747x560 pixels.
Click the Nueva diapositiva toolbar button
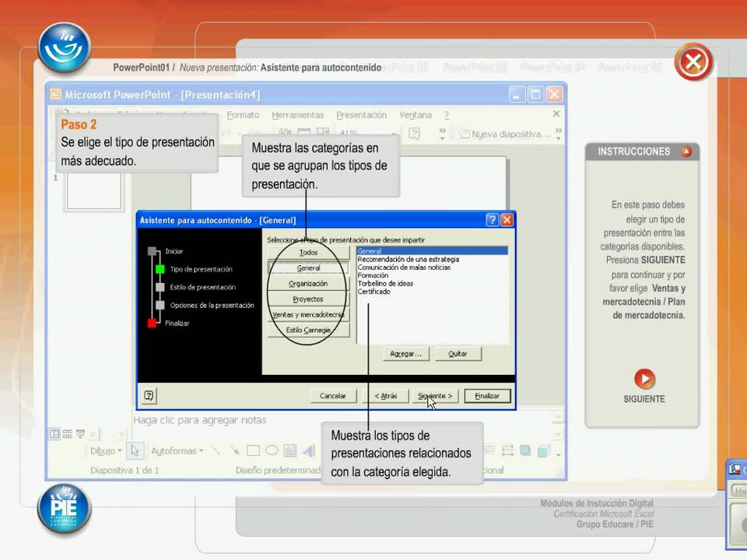[505, 135]
